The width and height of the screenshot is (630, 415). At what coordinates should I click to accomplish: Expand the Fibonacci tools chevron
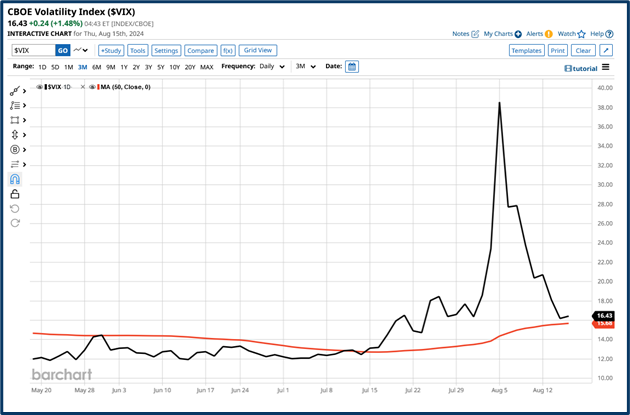[x=25, y=106]
